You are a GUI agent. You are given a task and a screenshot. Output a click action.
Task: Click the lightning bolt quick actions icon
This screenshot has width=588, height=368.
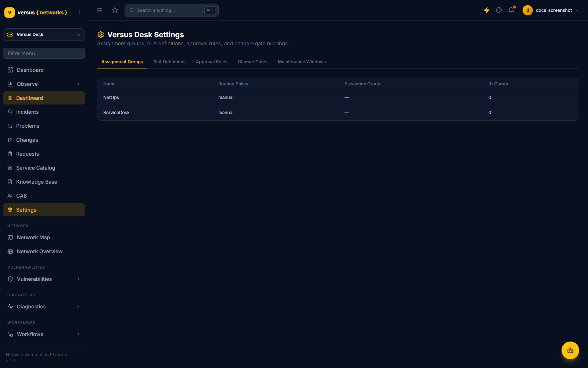[x=487, y=10]
